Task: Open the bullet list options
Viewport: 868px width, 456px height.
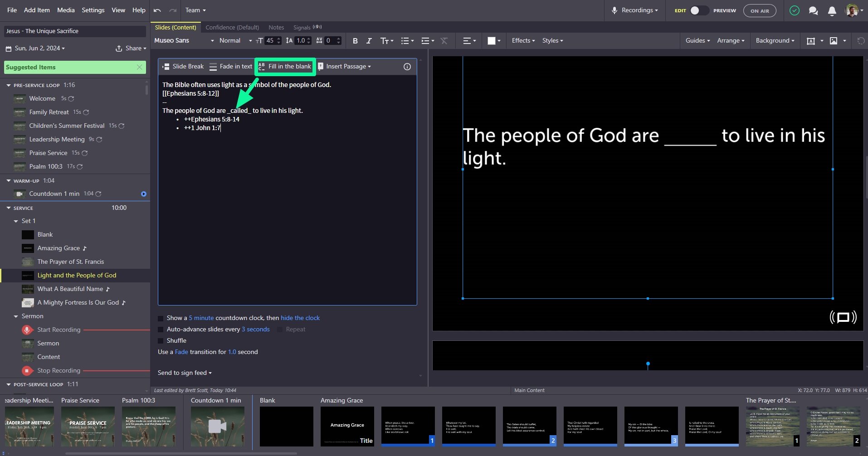Action: point(407,41)
